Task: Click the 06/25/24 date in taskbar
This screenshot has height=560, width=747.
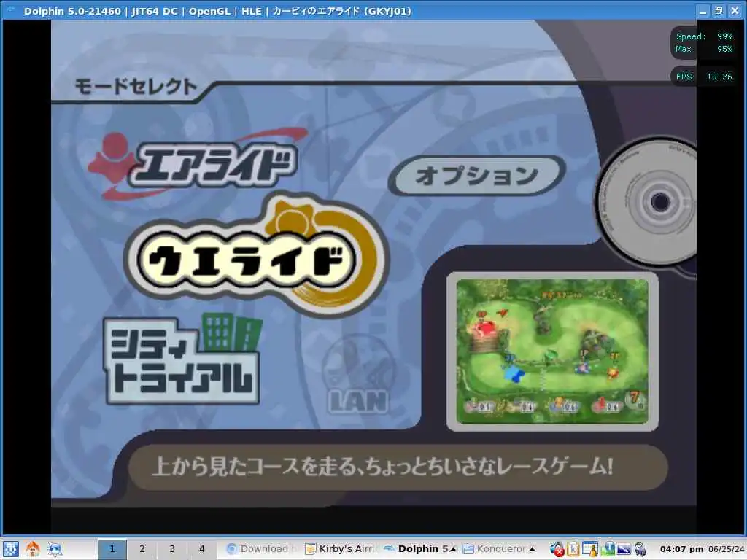Action: [726, 549]
